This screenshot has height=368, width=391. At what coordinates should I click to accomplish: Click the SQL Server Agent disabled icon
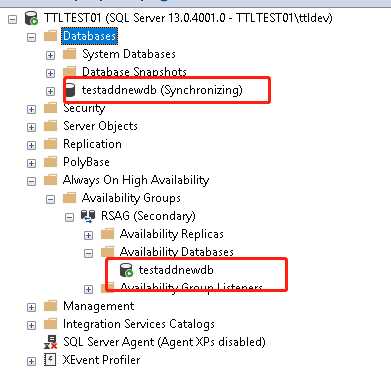point(50,342)
